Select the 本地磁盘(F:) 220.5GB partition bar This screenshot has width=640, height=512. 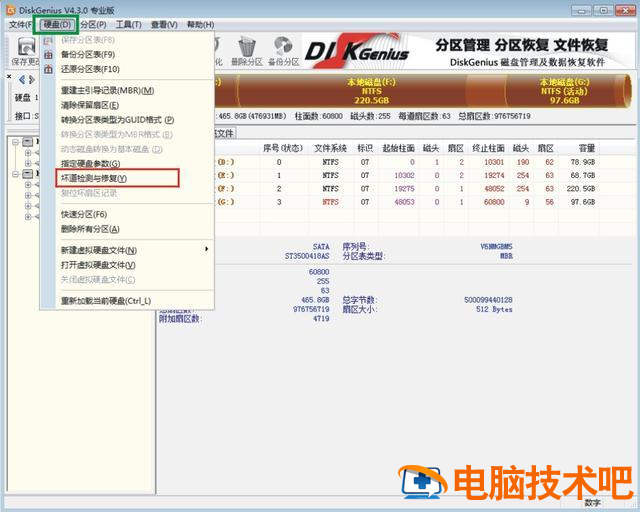tap(371, 91)
